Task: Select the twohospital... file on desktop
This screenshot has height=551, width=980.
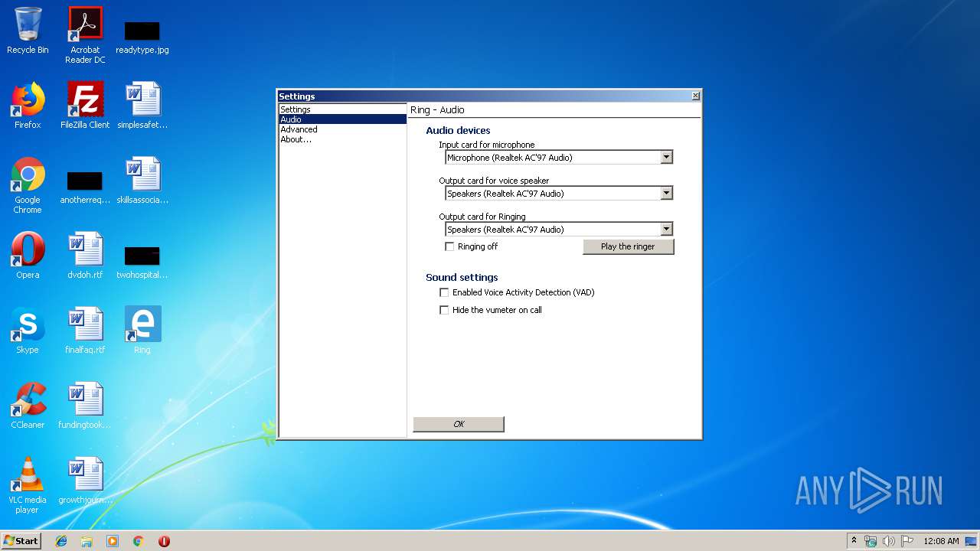Action: 142,262
